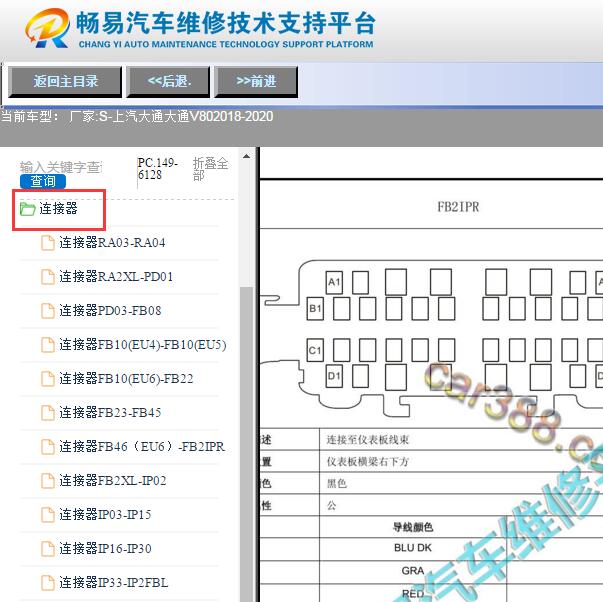Open 连接器FB46（EU6）-FB2IPR entry
The height and width of the screenshot is (602, 603).
point(142,447)
